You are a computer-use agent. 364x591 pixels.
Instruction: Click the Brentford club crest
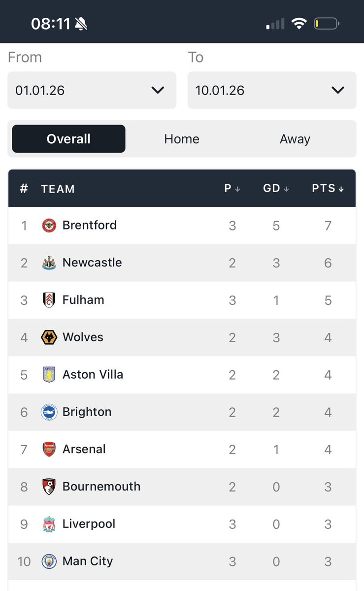(x=49, y=226)
